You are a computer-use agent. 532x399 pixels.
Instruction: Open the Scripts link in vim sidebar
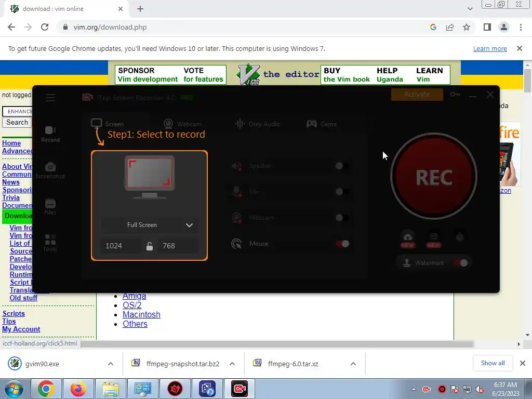(14, 313)
